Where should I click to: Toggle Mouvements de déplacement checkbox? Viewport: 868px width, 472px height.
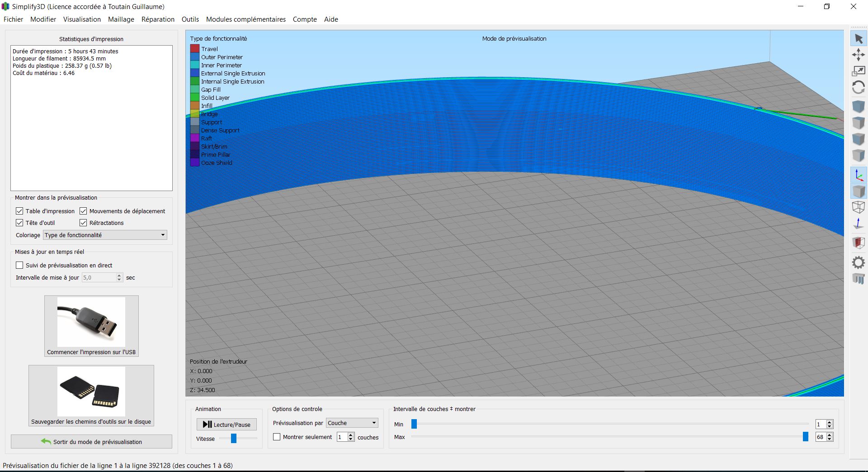(x=83, y=211)
